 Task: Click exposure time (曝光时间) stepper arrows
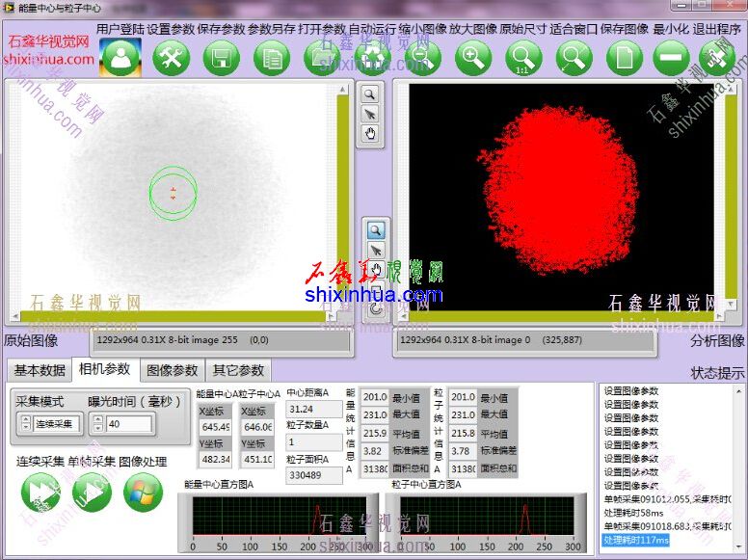(97, 423)
